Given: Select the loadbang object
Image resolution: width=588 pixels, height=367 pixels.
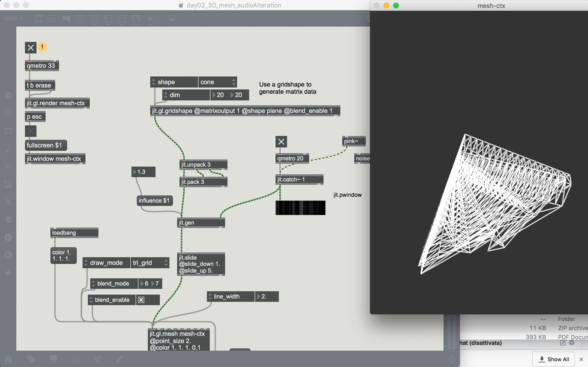Looking at the screenshot, I should (x=74, y=233).
